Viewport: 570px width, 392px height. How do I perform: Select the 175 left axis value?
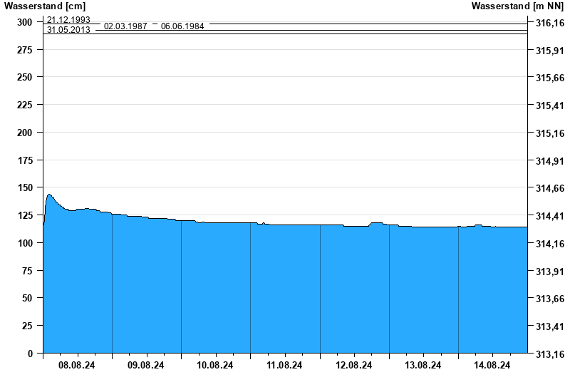(25, 160)
